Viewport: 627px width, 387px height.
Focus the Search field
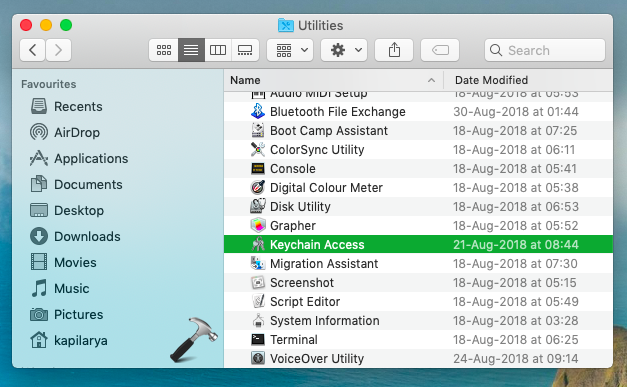(x=545, y=50)
